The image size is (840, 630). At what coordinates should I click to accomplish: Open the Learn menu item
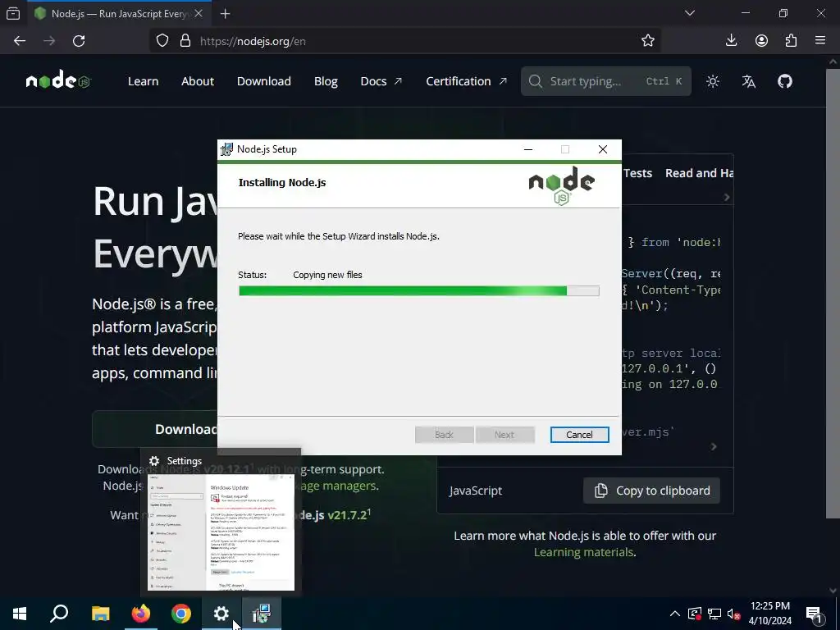coord(143,81)
